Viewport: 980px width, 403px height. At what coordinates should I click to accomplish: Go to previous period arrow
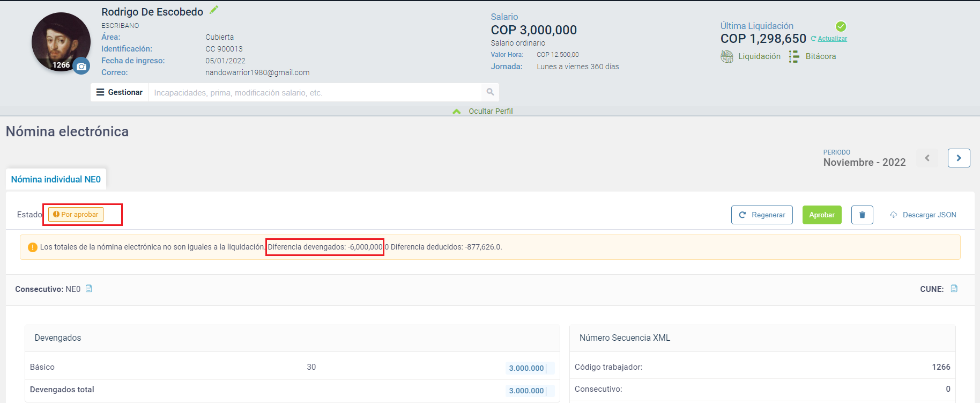point(927,158)
